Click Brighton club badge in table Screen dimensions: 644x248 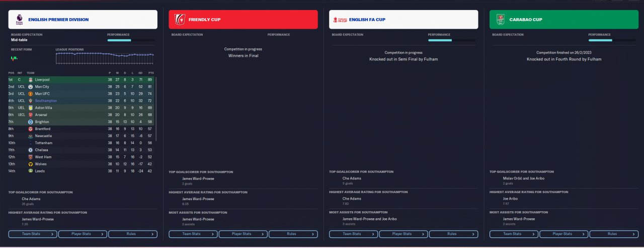[x=30, y=122]
